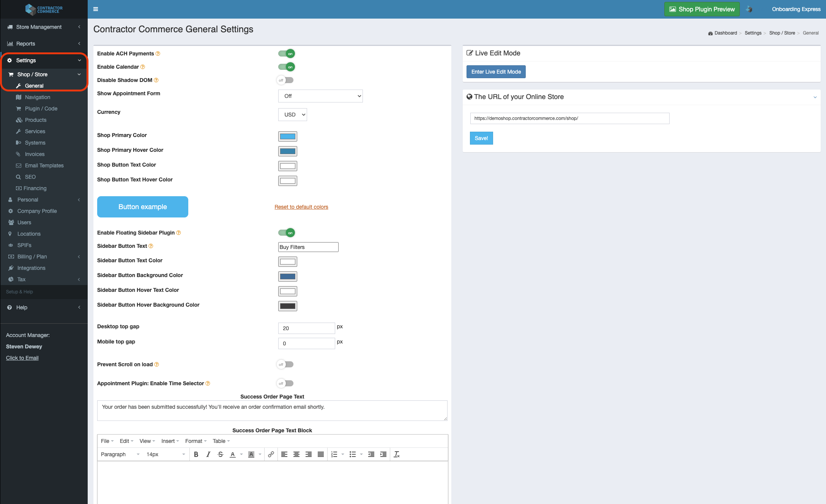The width and height of the screenshot is (826, 504).
Task: Click the Bold formatting icon
Action: [196, 454]
